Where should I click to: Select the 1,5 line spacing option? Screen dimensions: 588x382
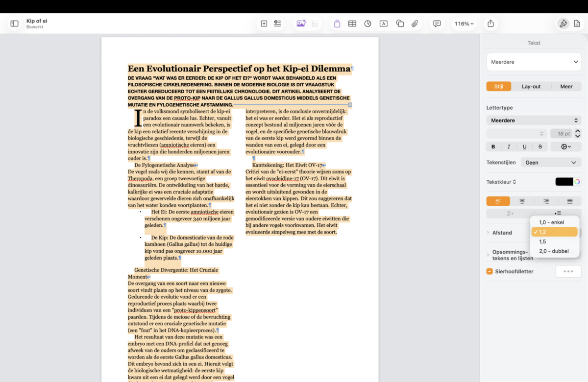pyautogui.click(x=542, y=241)
